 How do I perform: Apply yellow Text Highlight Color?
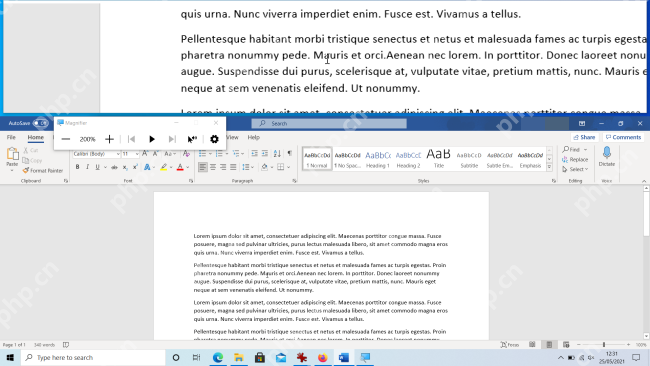164,167
